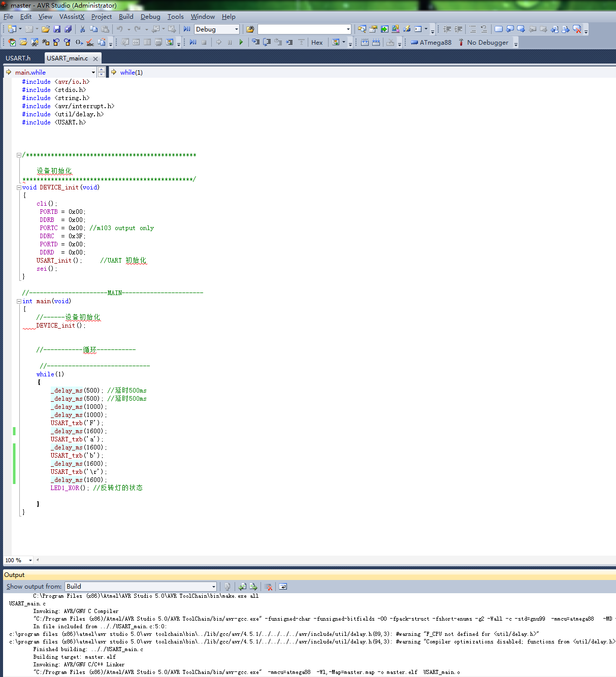Switch to the USART.h tab
The height and width of the screenshot is (677, 616).
tap(18, 58)
